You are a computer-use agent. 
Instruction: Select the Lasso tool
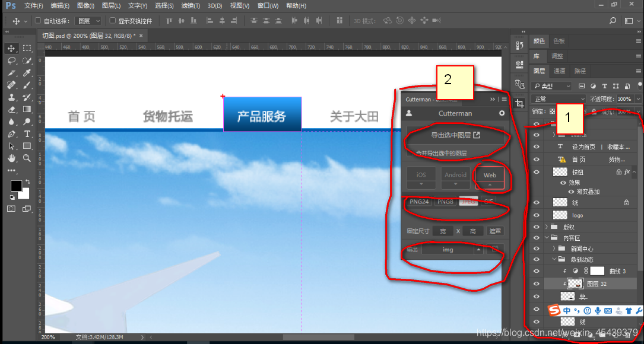(x=13, y=60)
